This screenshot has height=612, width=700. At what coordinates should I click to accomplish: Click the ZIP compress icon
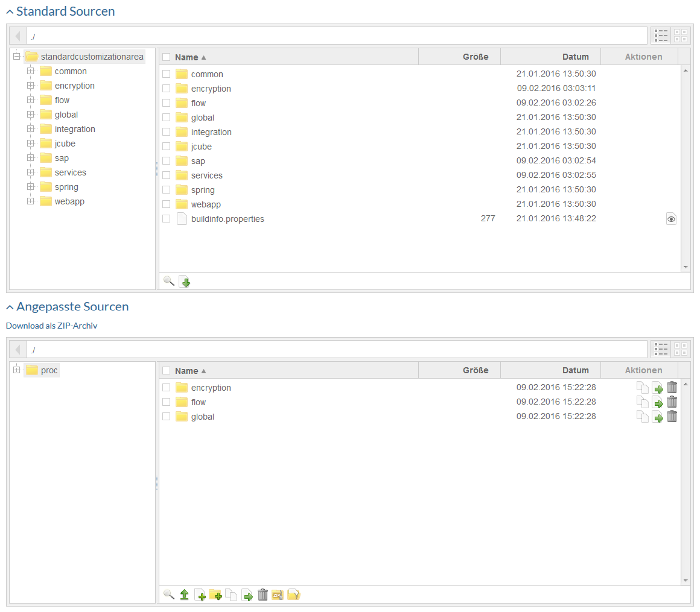[x=278, y=595]
